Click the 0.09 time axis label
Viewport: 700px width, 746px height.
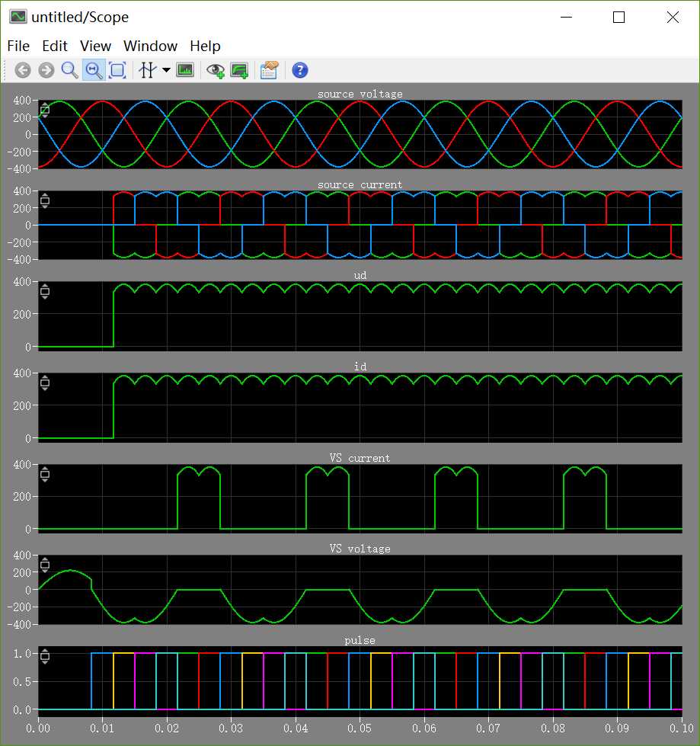[617, 728]
